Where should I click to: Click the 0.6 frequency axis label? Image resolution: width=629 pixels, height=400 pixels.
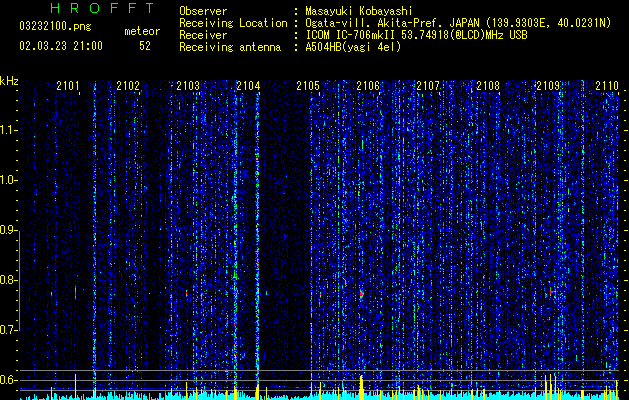(x=8, y=380)
